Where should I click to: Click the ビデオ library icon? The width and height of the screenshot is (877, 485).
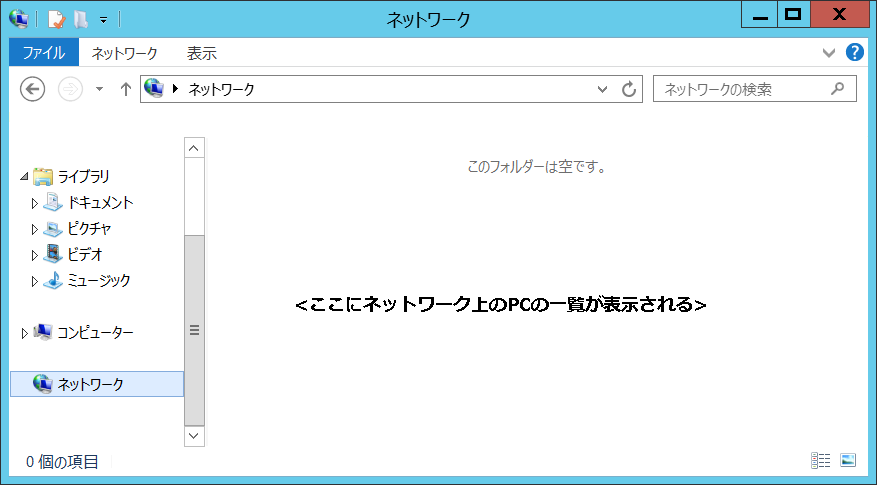(53, 254)
